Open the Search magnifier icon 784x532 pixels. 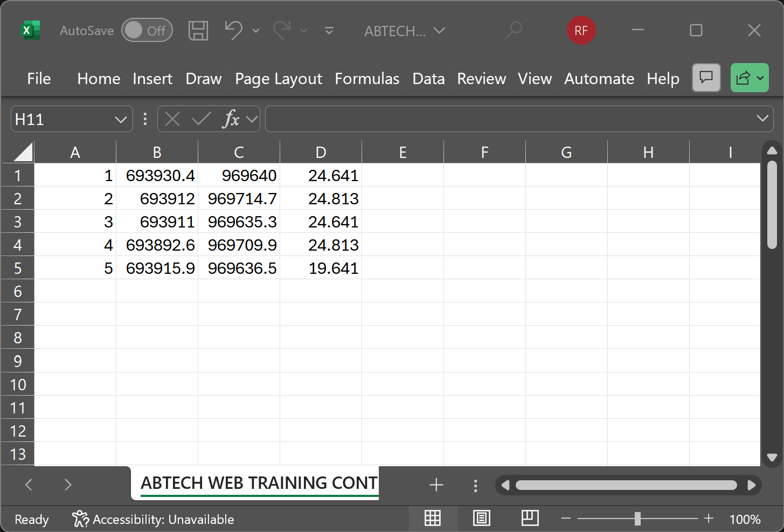514,31
